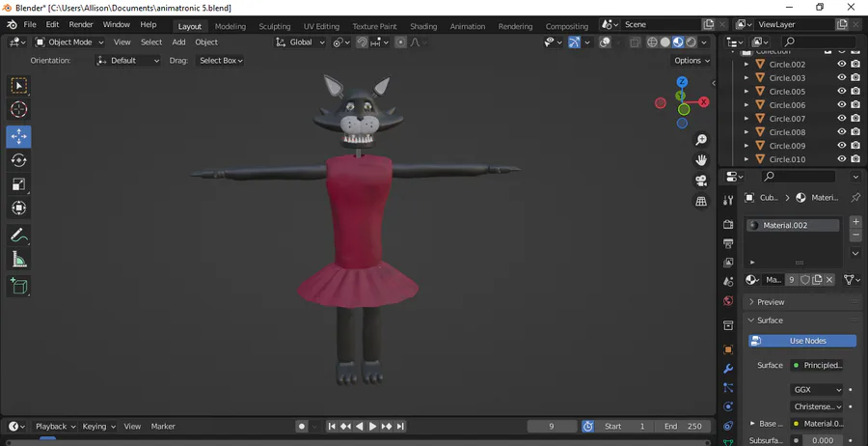This screenshot has height=446, width=868.
Task: Hide Circle.008 in viewport
Action: click(x=841, y=132)
